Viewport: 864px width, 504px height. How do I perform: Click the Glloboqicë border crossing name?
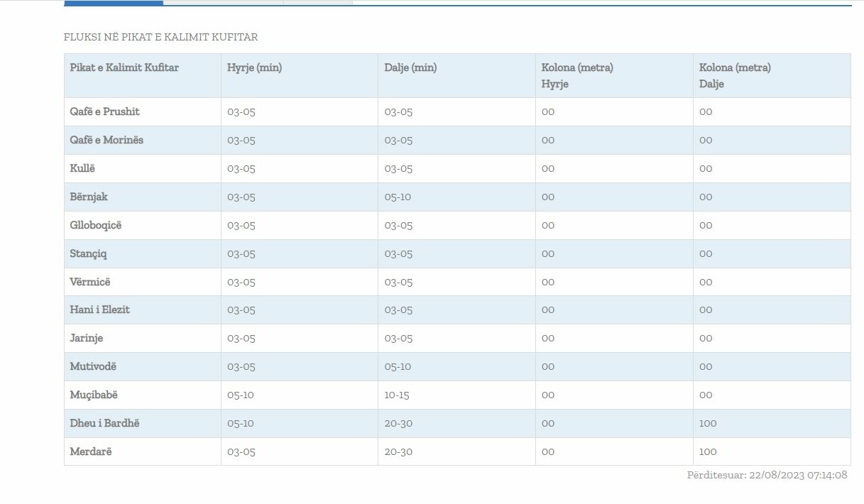96,225
